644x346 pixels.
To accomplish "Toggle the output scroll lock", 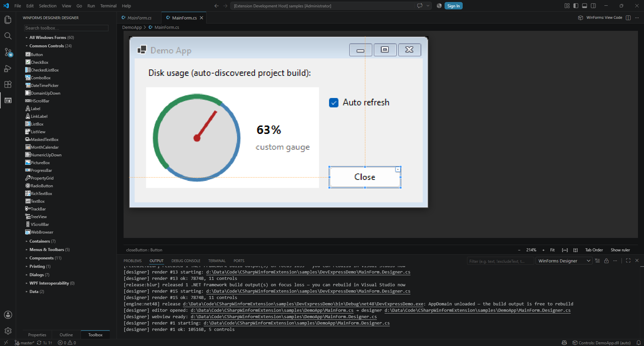I will coord(606,261).
